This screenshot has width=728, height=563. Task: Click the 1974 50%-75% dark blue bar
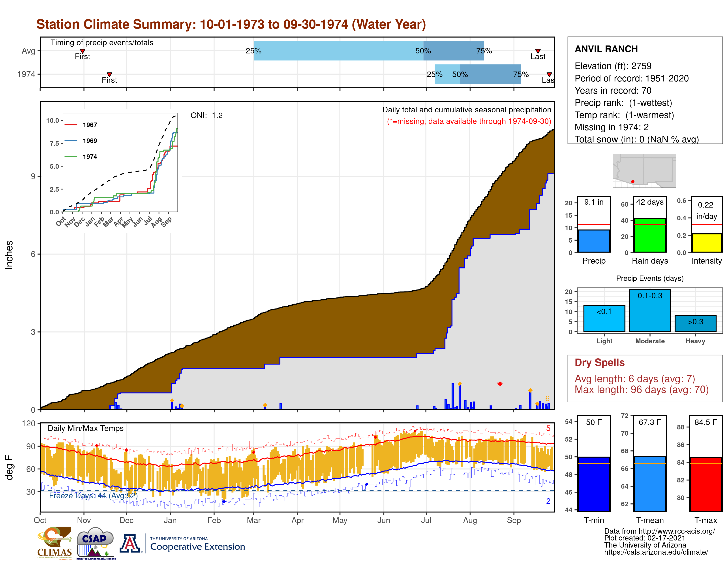click(490, 74)
